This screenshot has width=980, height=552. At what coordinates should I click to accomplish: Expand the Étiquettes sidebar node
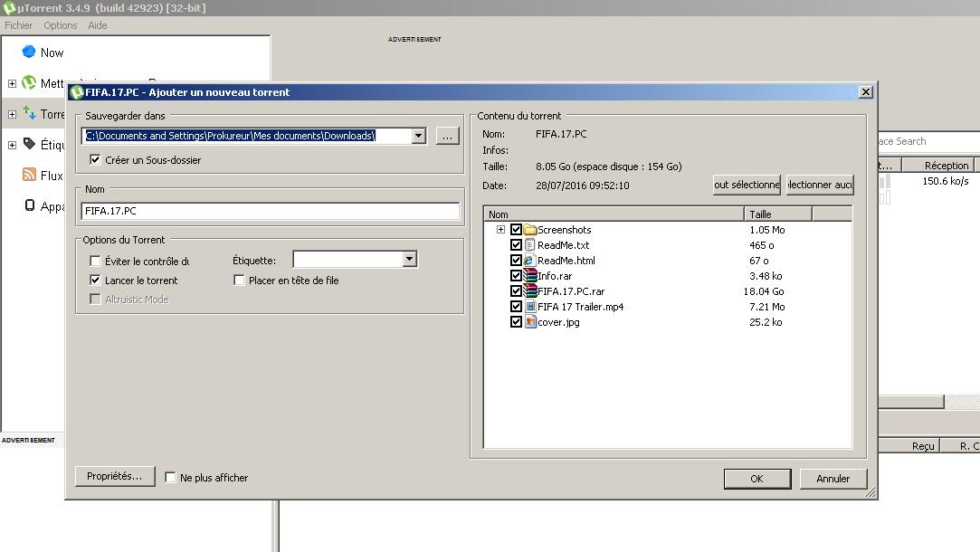12,145
